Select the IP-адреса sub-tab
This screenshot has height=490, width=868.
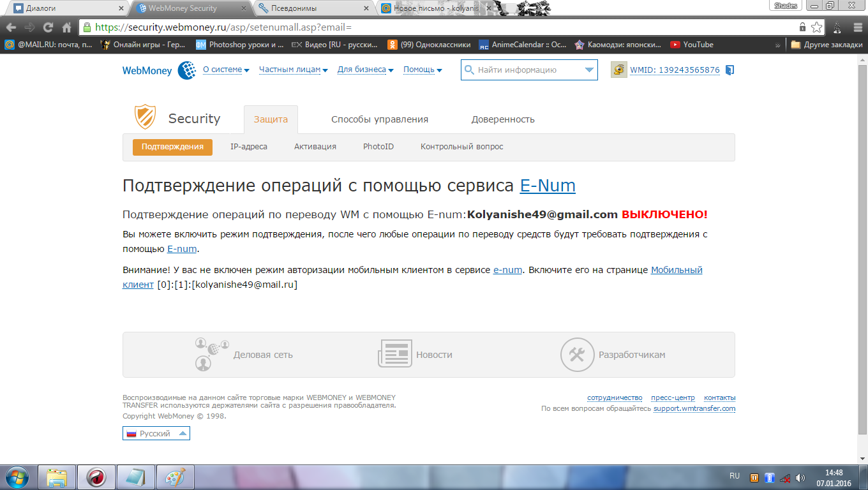pyautogui.click(x=249, y=147)
